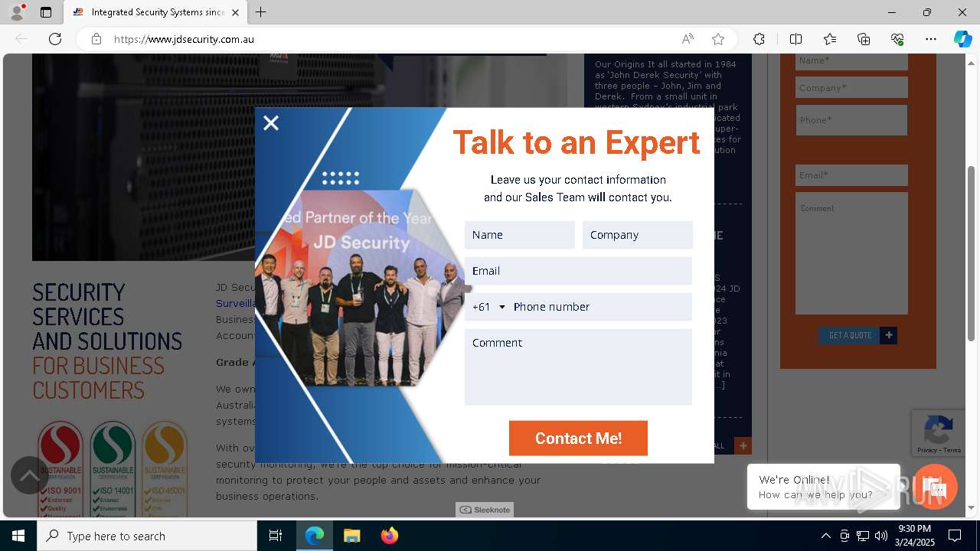Viewport: 980px width, 551px height.
Task: Click the Get A Quote button
Action: coord(850,335)
